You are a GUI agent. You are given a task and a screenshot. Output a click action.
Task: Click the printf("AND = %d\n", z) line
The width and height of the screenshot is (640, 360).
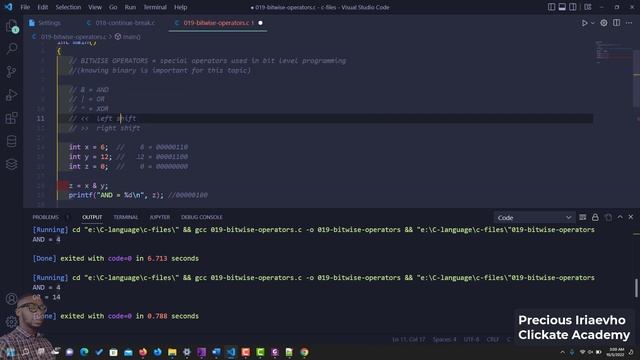point(116,196)
